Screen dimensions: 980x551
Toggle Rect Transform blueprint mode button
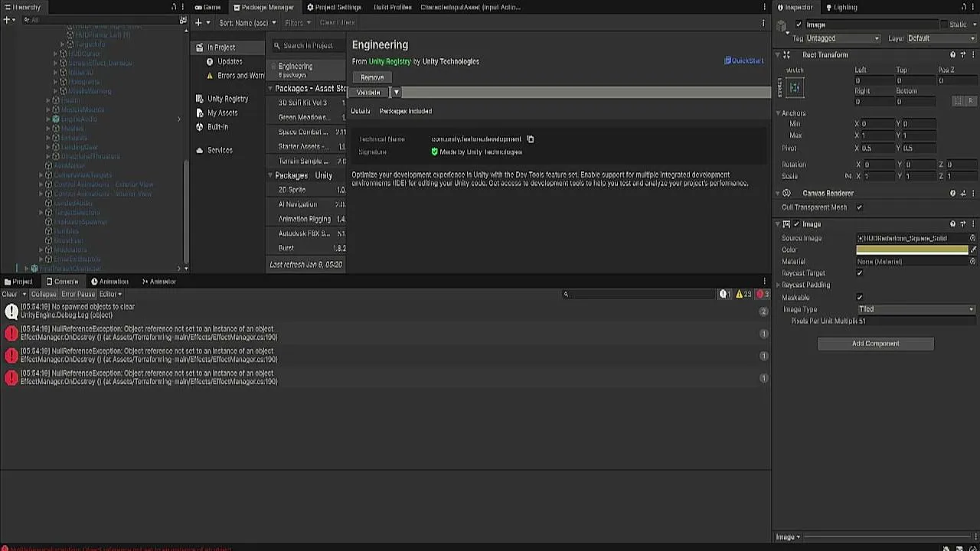point(958,101)
